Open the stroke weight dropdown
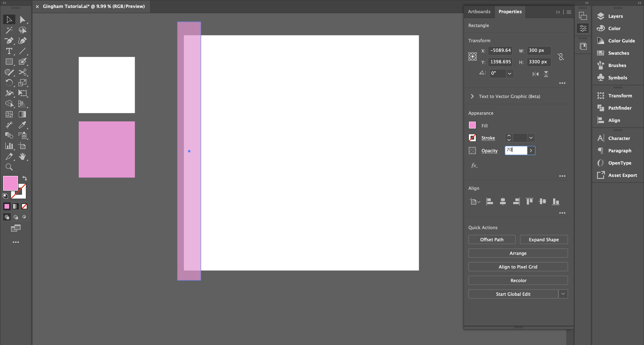 531,138
